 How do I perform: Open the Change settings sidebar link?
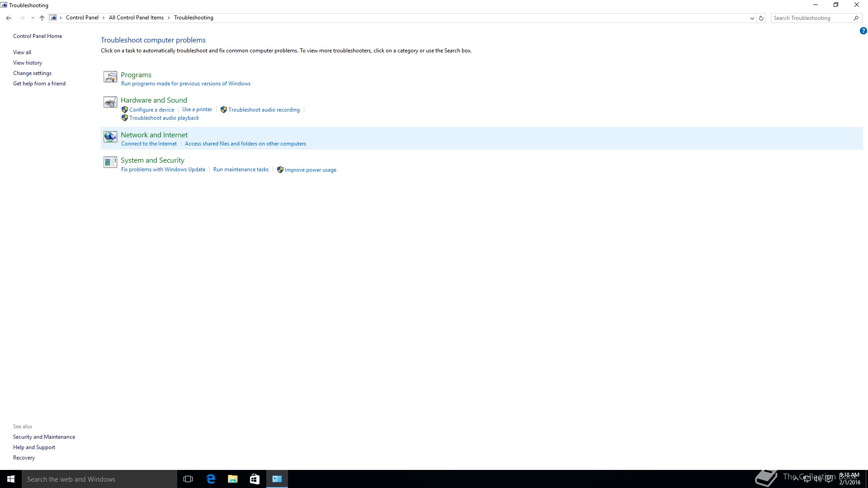coord(32,73)
